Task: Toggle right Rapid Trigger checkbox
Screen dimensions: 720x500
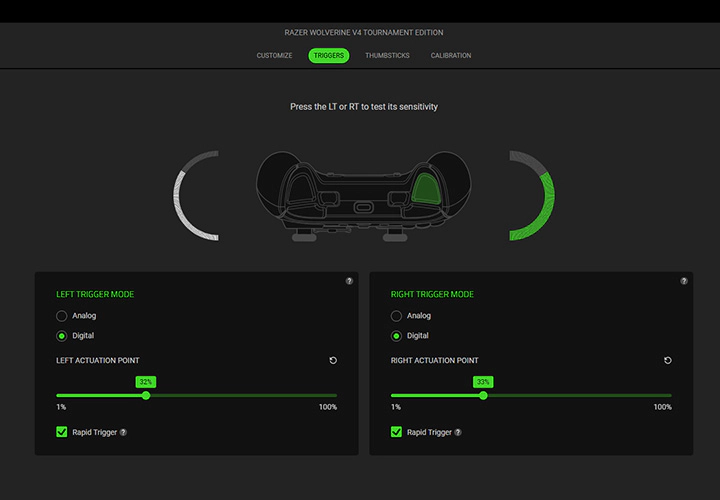Action: (396, 432)
